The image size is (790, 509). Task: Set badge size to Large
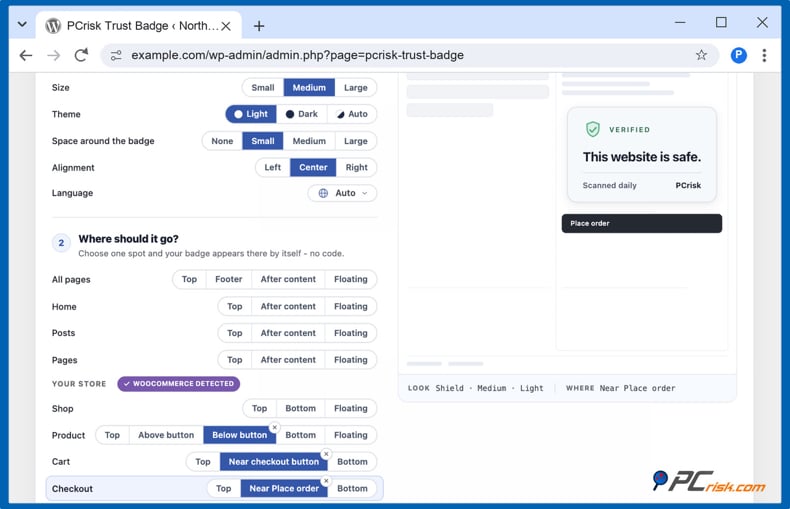(x=356, y=88)
